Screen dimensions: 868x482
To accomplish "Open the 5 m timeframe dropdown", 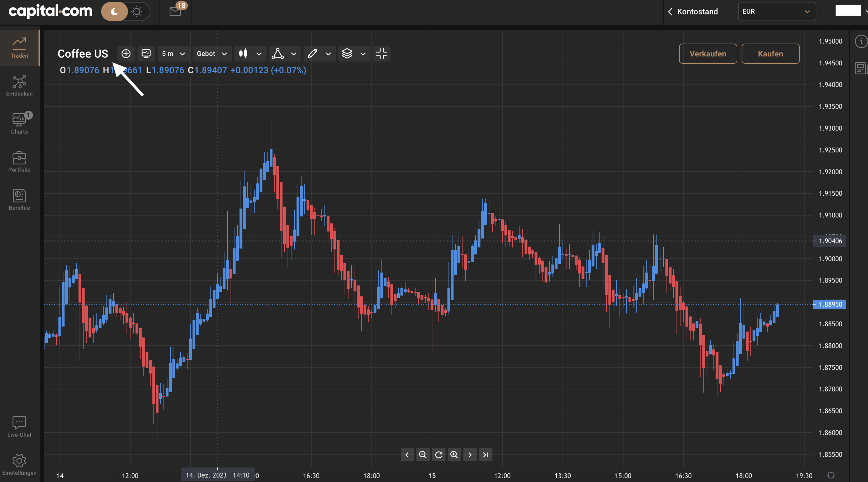I will point(174,54).
